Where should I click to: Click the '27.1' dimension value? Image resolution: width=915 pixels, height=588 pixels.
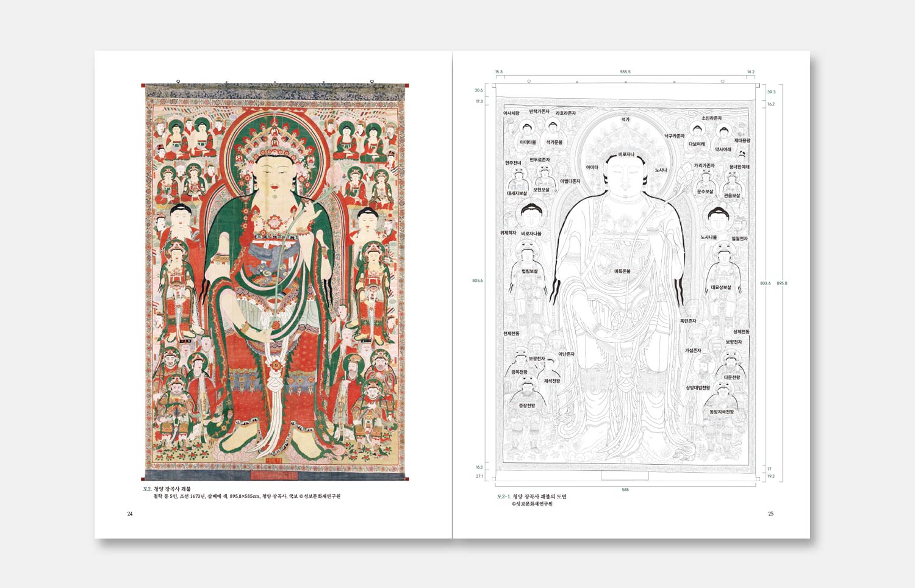(479, 476)
